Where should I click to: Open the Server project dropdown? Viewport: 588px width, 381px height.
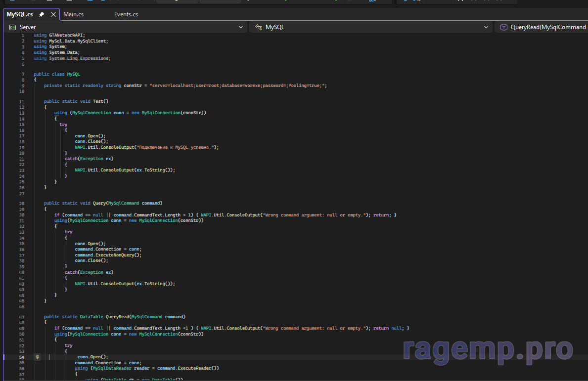[126, 27]
